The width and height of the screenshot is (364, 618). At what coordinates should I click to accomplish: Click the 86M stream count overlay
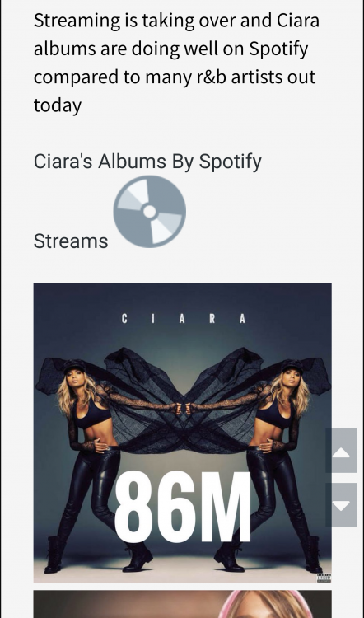pos(182,507)
